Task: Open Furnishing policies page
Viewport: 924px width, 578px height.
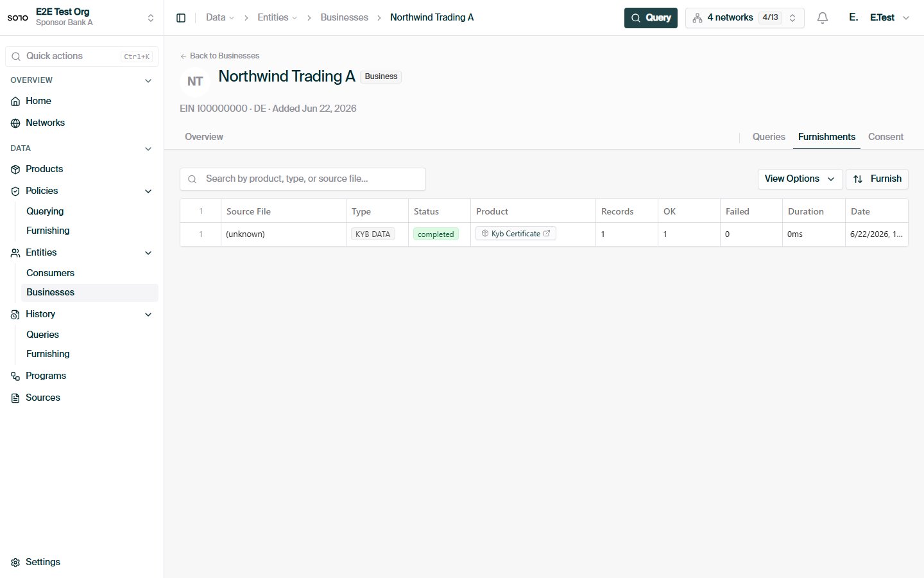Action: coord(48,231)
